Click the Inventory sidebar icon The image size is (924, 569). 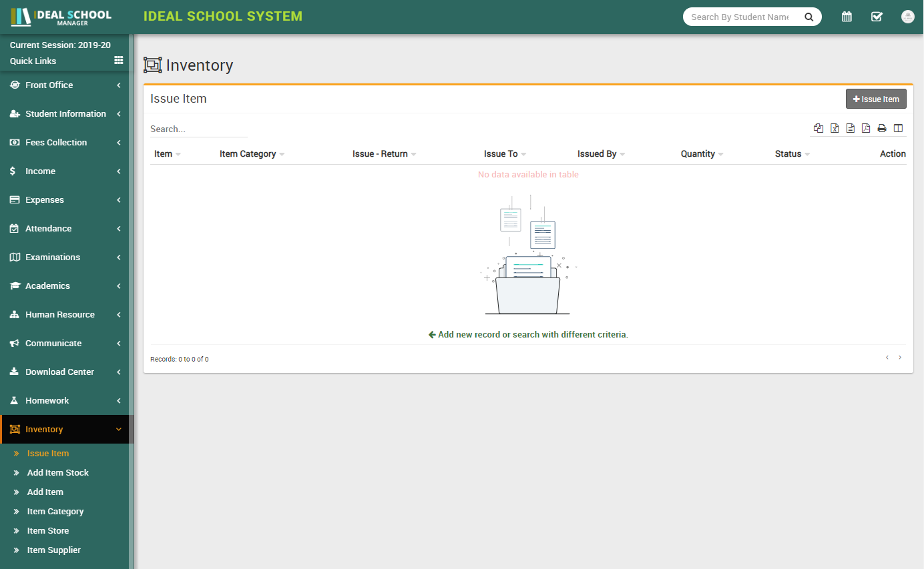(x=15, y=429)
